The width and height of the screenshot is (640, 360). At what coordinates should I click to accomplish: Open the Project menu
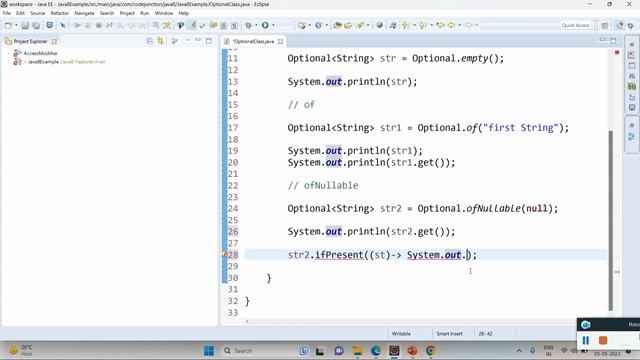pos(127,13)
